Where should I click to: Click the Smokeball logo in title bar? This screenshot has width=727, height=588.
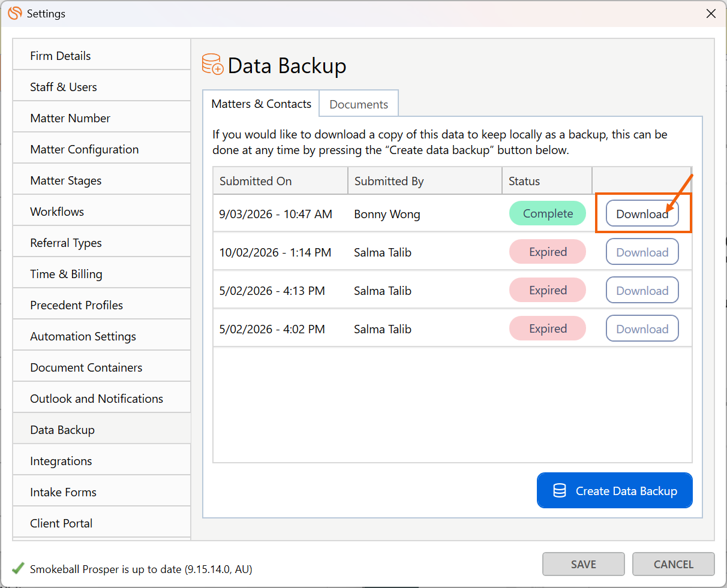coord(14,13)
